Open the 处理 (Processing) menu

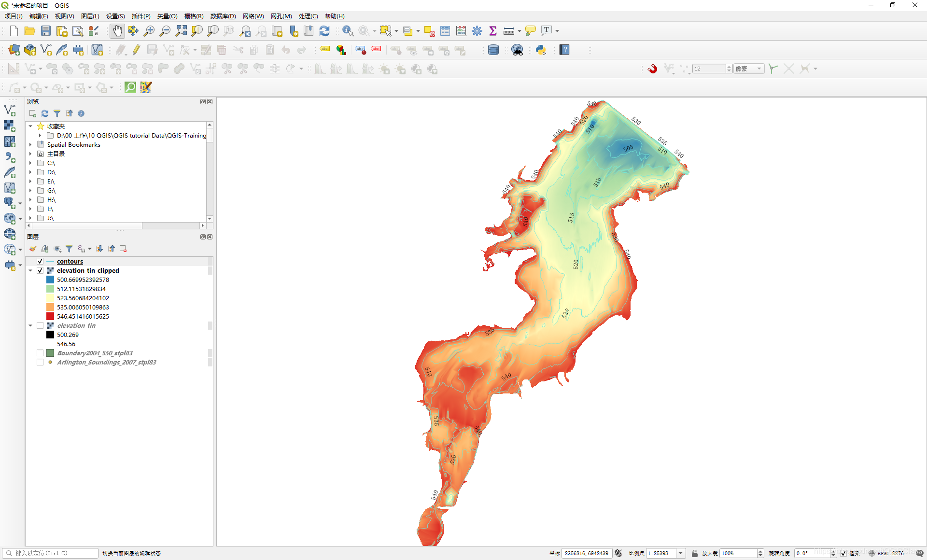[x=308, y=16]
